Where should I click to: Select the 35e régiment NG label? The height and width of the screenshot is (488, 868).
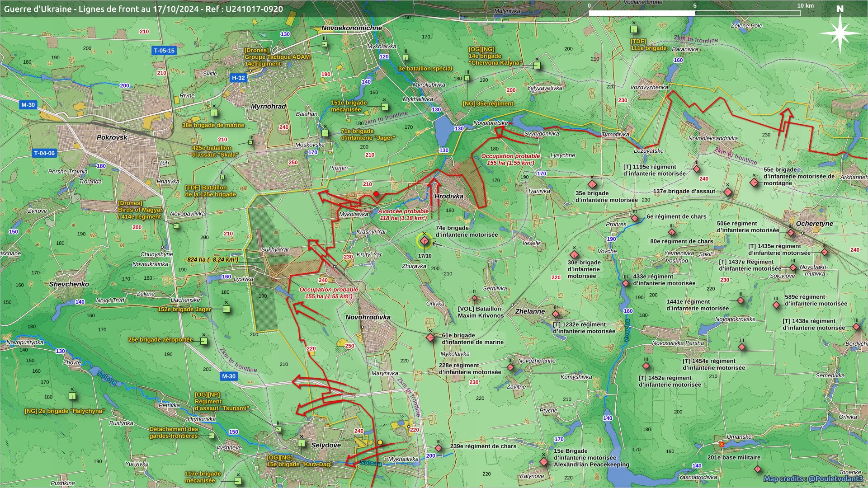coord(488,103)
